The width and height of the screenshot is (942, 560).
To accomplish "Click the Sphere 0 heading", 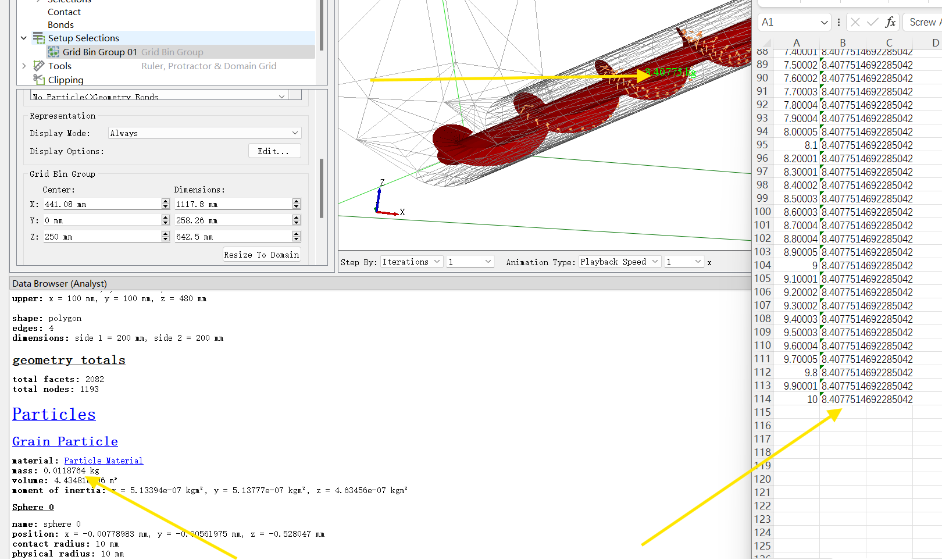I will point(33,507).
